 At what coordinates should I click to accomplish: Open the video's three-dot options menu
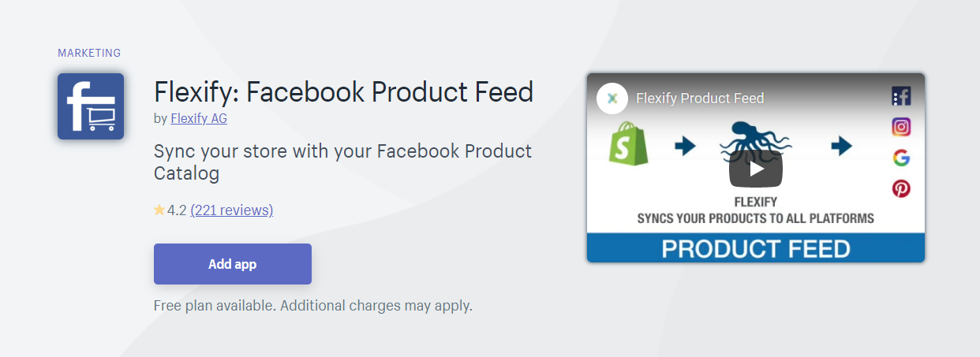[x=895, y=98]
